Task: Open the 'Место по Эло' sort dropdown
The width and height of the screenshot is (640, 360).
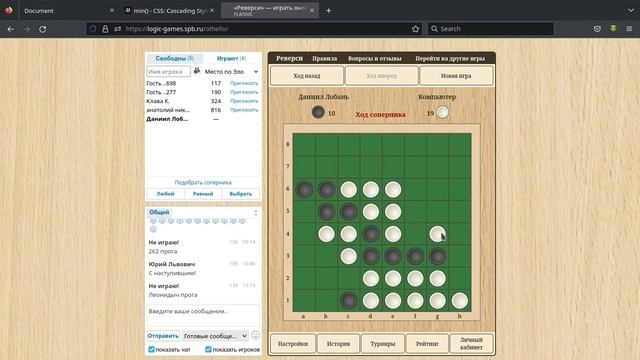Action: pos(231,71)
